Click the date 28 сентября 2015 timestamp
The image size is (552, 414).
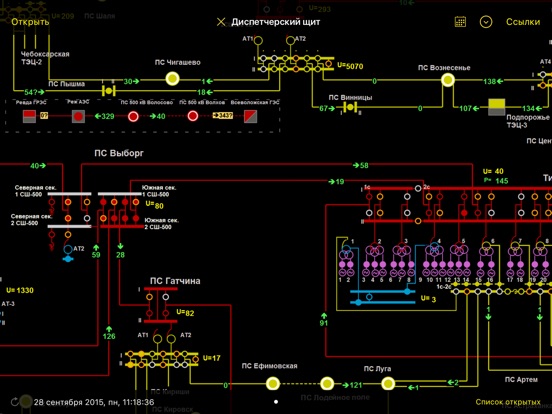(x=94, y=402)
